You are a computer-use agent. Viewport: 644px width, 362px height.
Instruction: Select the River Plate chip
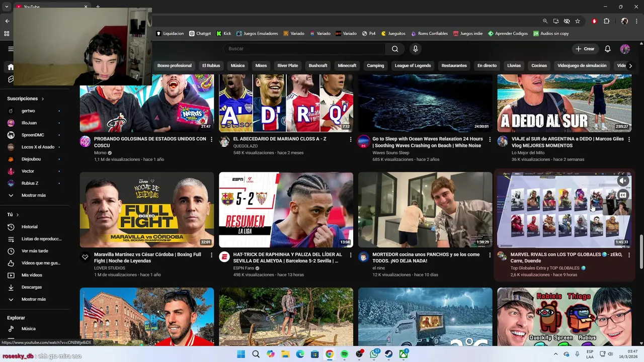288,66
